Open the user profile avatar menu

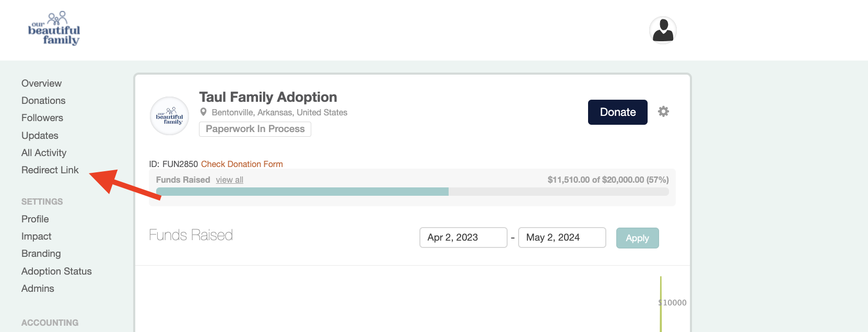coord(663,30)
